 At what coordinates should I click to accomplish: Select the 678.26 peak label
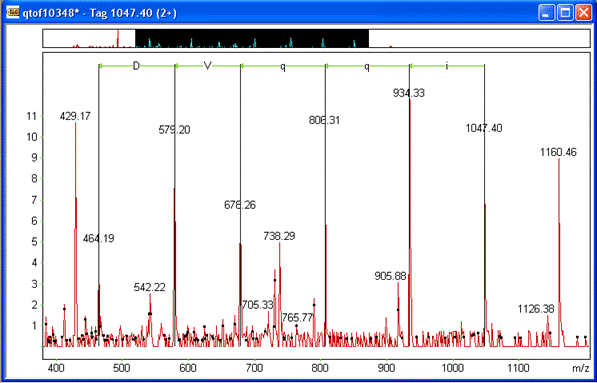240,205
